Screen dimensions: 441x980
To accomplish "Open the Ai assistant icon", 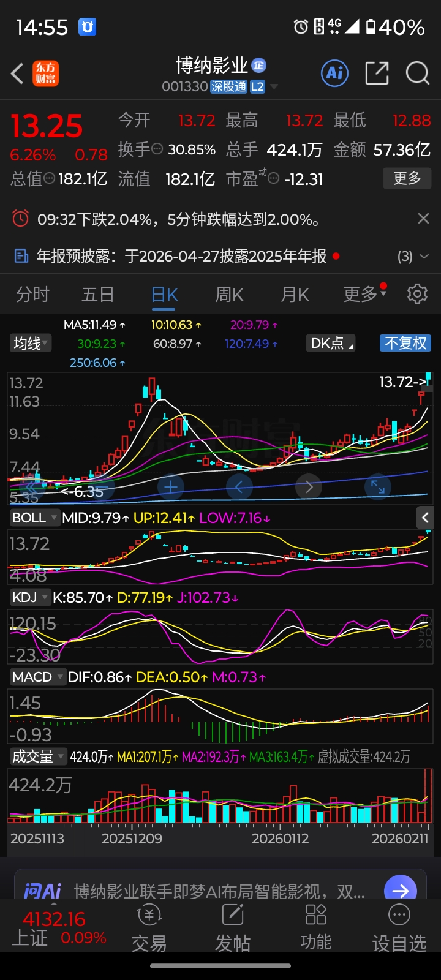I will click(x=335, y=73).
